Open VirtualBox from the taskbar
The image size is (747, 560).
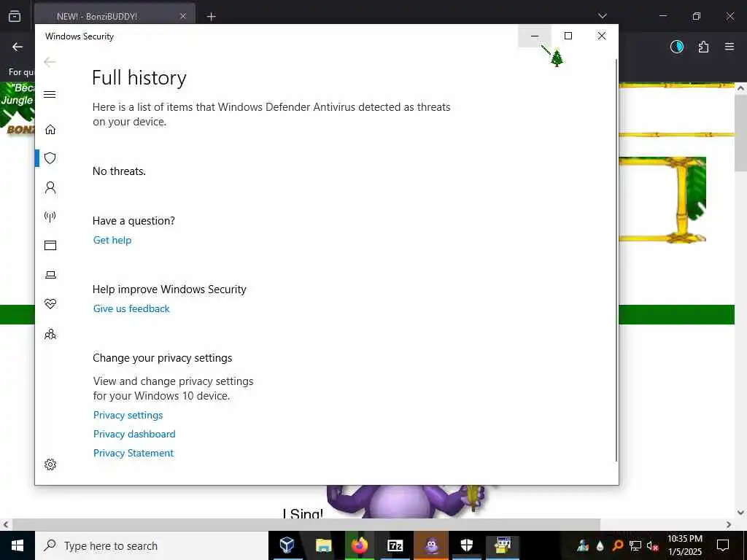(287, 545)
